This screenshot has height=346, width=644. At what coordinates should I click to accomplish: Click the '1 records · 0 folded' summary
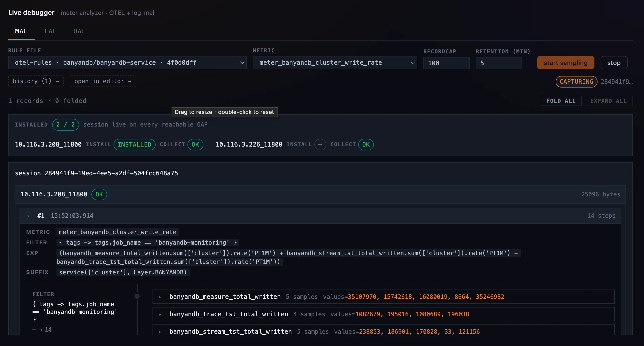pos(47,101)
